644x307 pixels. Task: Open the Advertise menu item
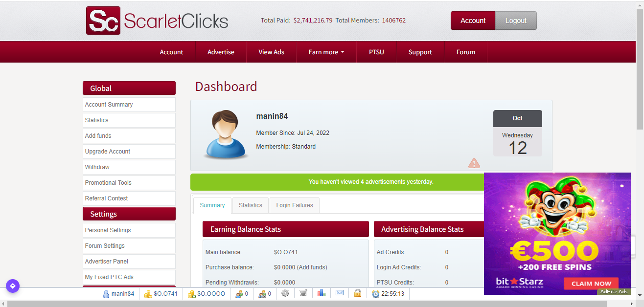point(221,52)
